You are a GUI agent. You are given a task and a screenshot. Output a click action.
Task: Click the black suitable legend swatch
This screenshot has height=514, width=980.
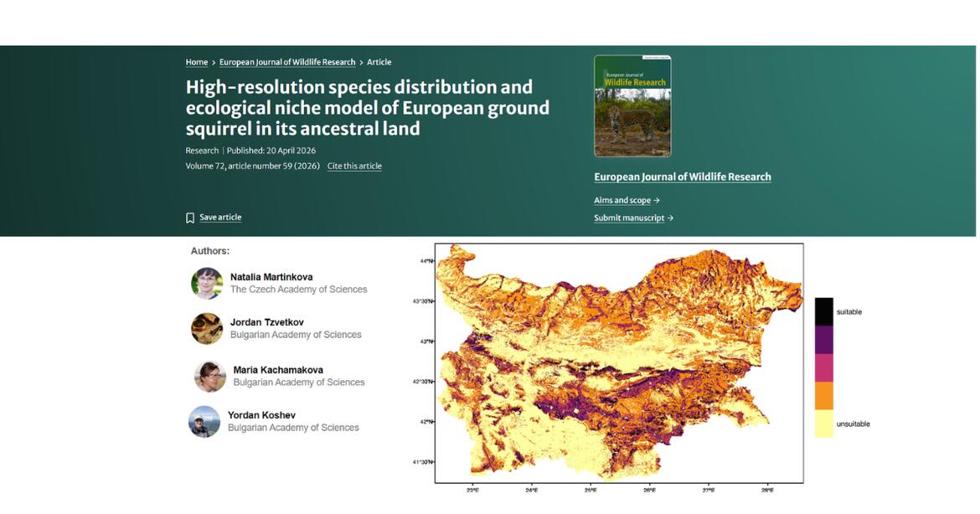click(823, 311)
